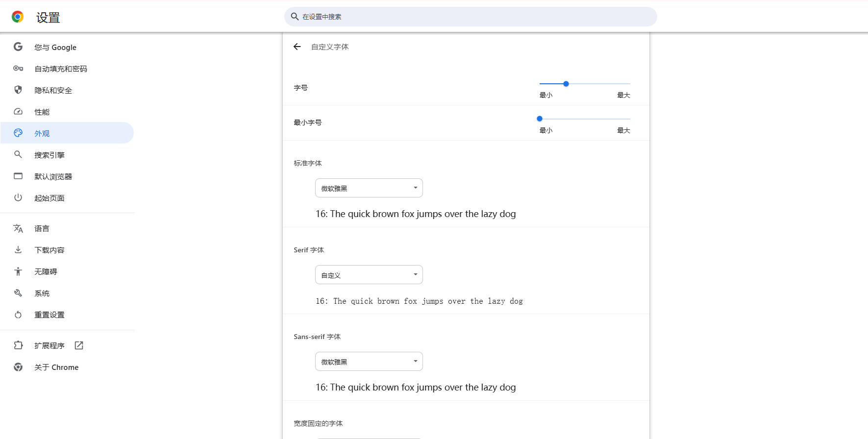Select 外观 in the sidebar

pos(67,133)
